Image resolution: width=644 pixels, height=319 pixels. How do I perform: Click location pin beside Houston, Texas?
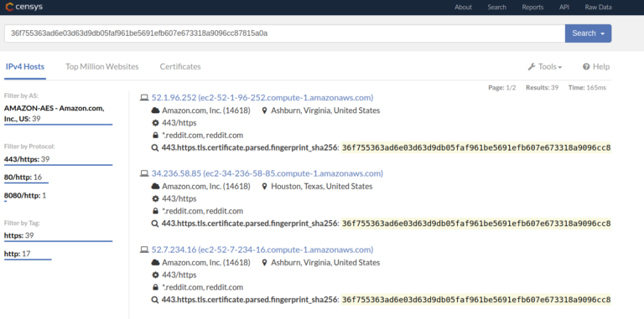point(265,186)
